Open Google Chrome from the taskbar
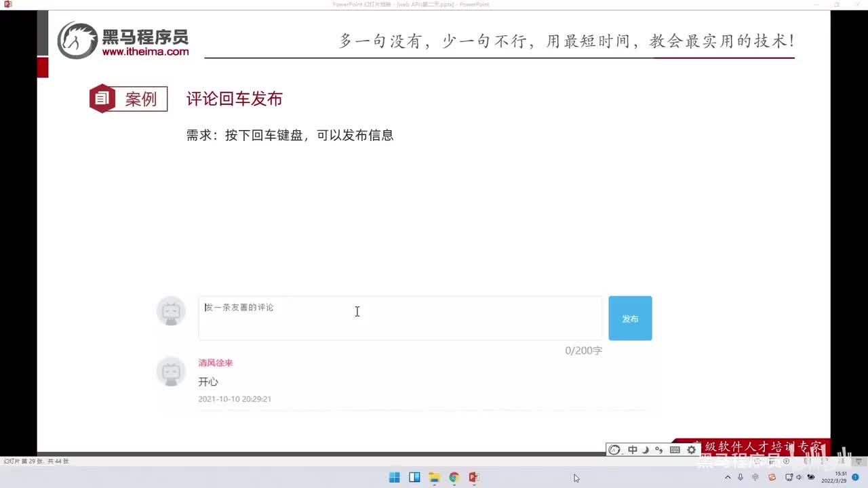This screenshot has width=868, height=488. 454,477
